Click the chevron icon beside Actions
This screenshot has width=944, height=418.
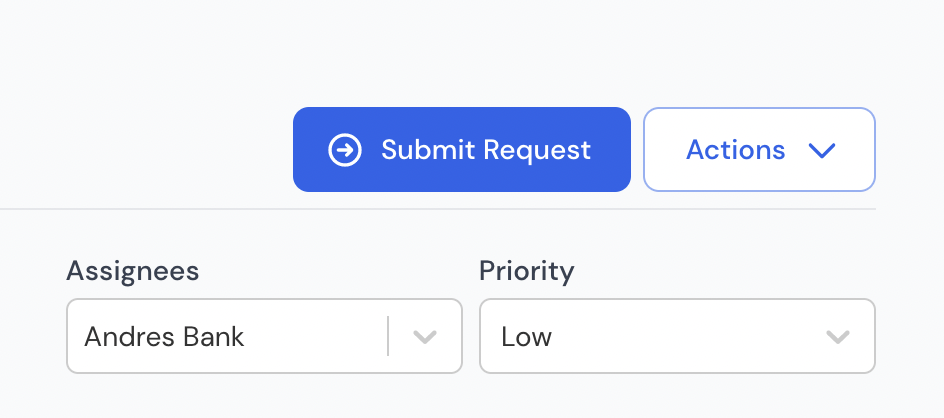(822, 151)
